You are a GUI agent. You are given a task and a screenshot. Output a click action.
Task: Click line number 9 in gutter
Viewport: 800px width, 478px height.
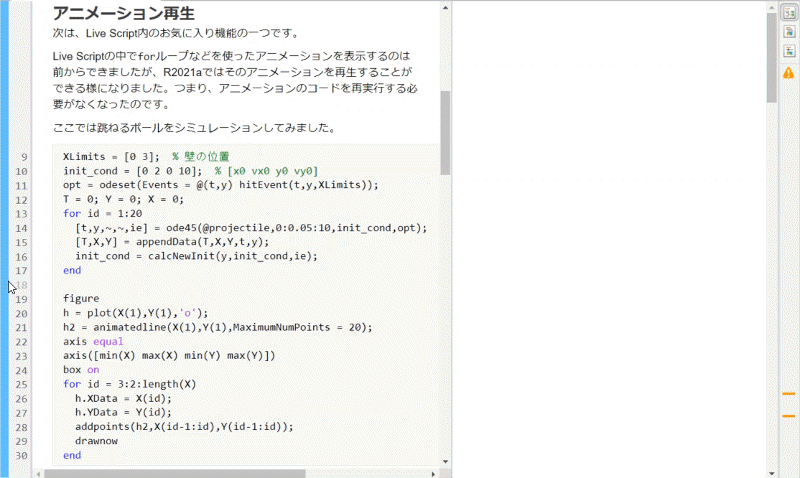coord(23,157)
